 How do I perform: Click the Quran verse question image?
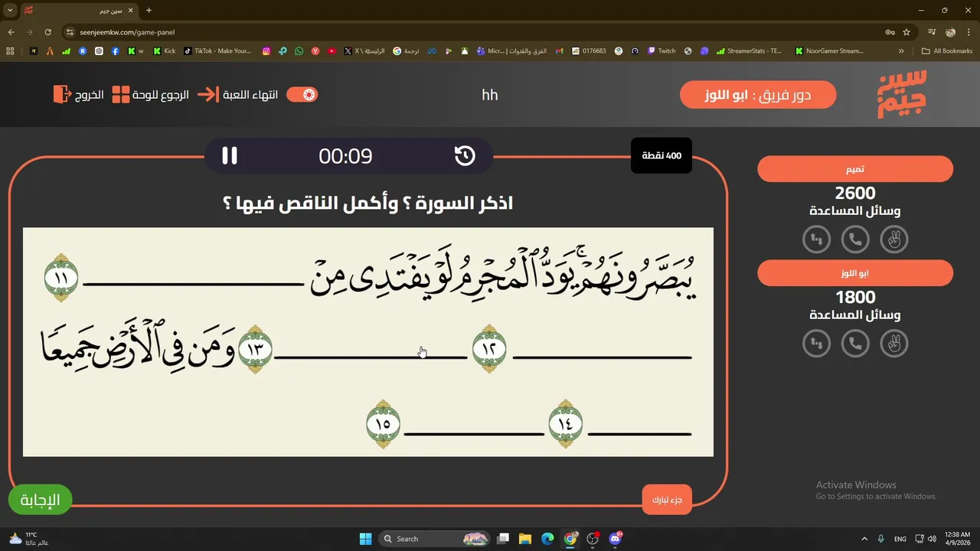coord(368,342)
